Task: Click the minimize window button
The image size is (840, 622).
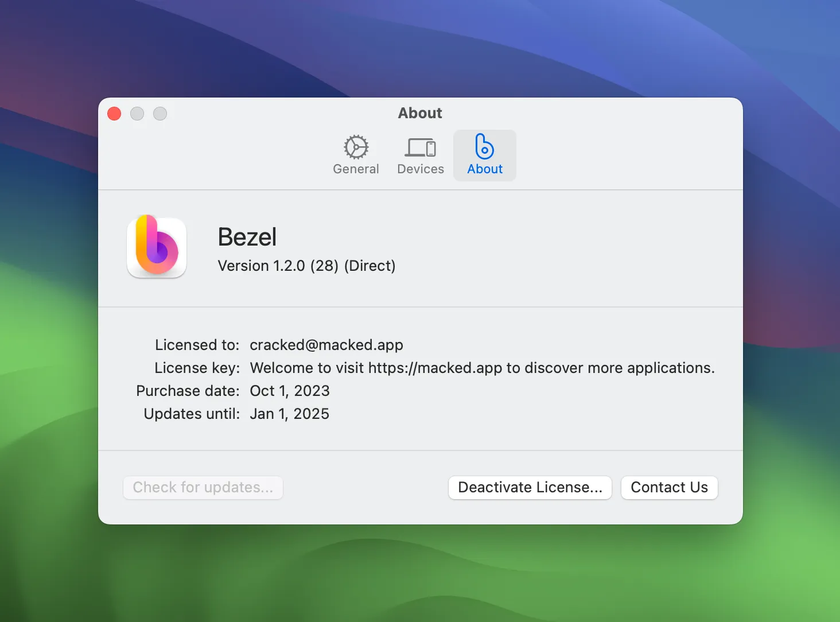Action: (x=137, y=114)
